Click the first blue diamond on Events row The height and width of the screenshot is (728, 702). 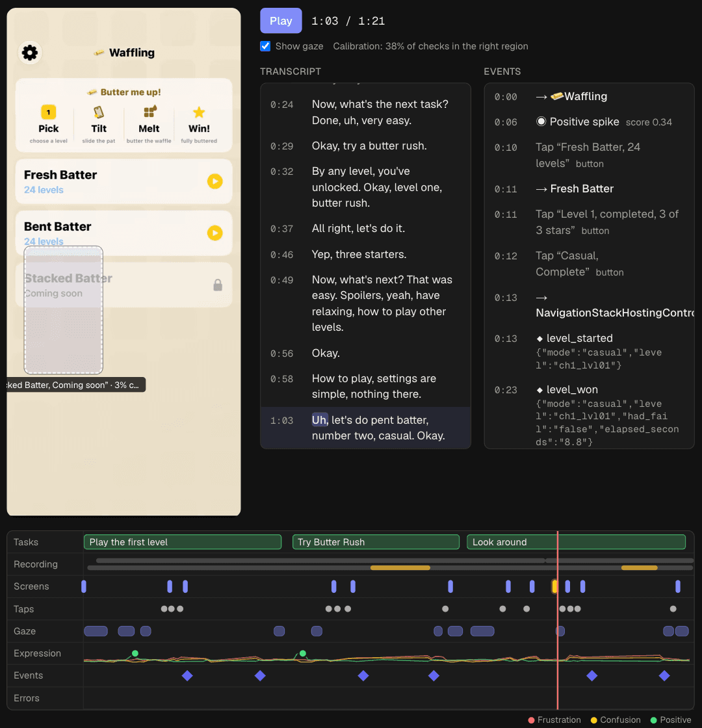(187, 675)
